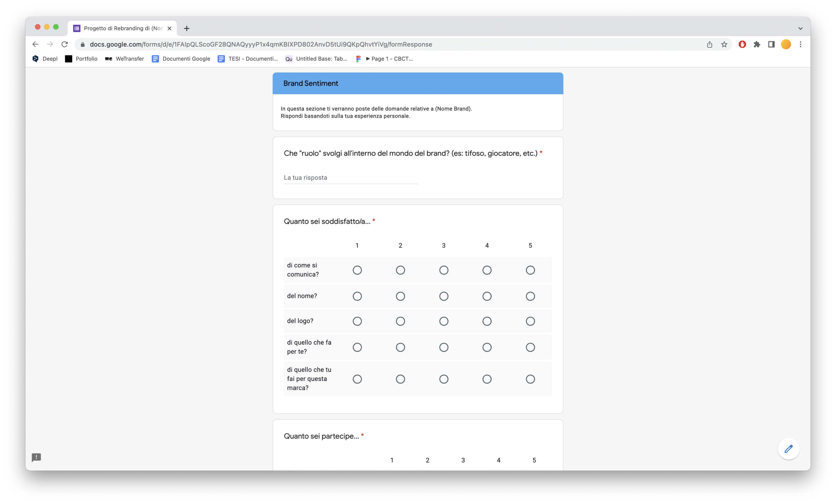Viewport: 836px width, 504px height.
Task: Open Chrome three-dot menu
Action: (x=800, y=44)
